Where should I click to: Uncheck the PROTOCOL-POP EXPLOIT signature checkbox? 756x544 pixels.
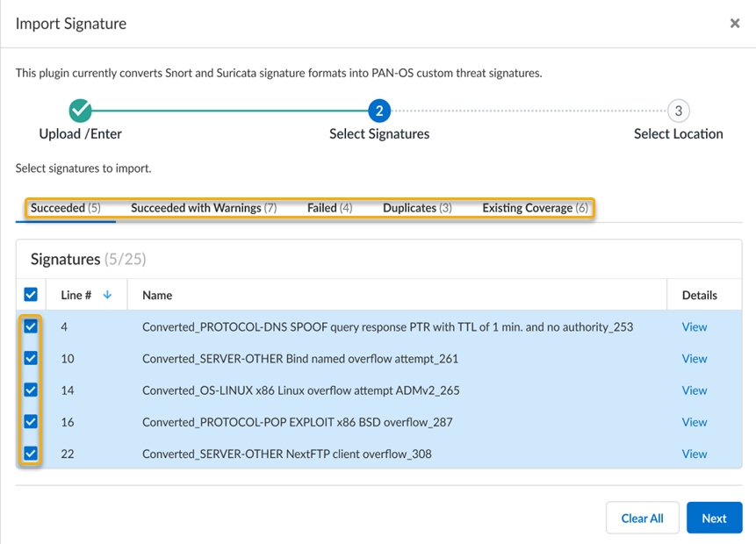point(31,422)
